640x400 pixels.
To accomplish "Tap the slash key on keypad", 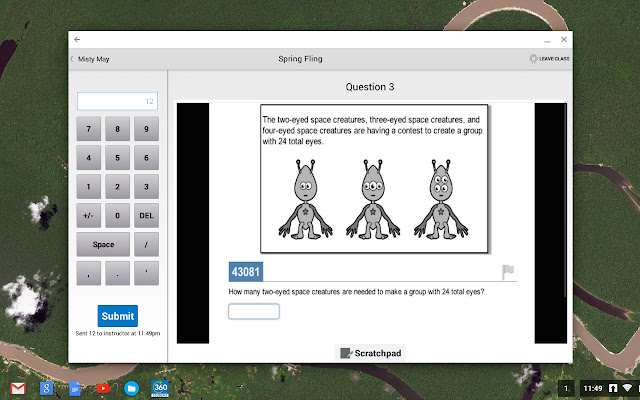I will (x=147, y=244).
